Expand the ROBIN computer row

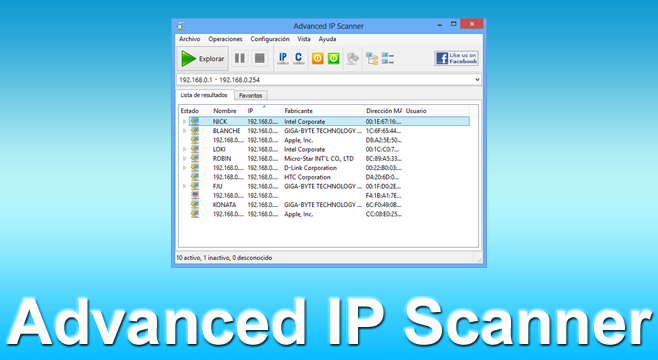point(184,159)
